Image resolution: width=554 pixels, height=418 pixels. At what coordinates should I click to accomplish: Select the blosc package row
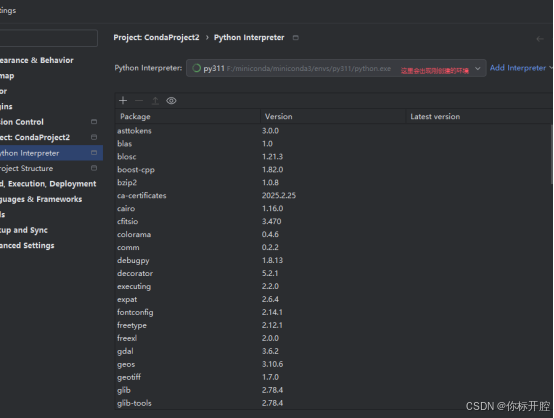333,157
